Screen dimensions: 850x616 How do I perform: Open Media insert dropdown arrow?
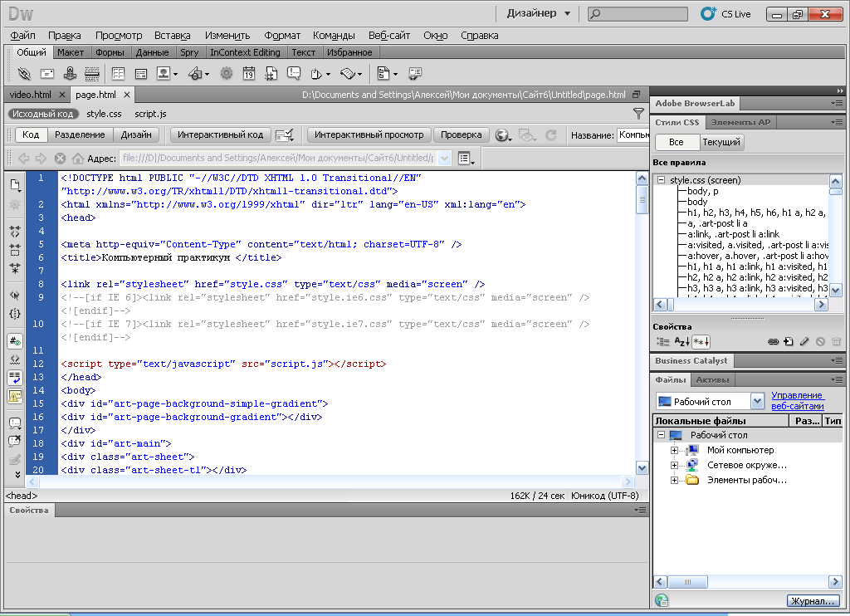(207, 74)
